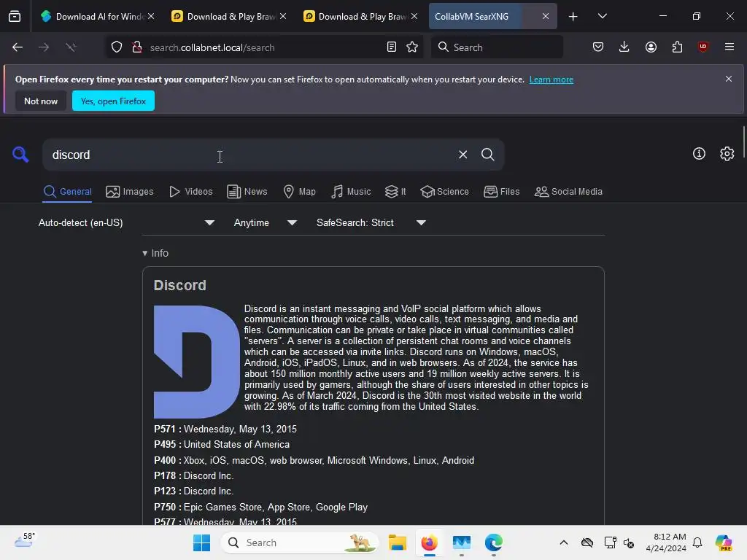Dismiss the Firefox startup notification
This screenshot has height=560, width=747.
729,79
